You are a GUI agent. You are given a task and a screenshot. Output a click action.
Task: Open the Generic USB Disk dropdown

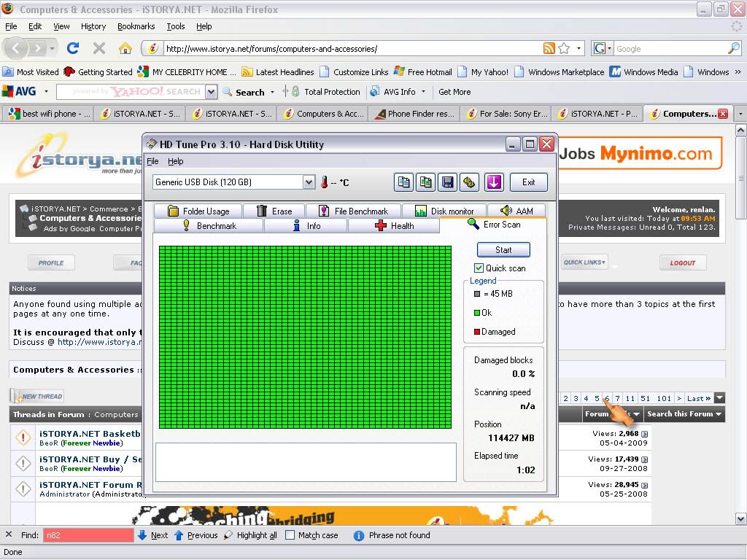click(x=309, y=182)
